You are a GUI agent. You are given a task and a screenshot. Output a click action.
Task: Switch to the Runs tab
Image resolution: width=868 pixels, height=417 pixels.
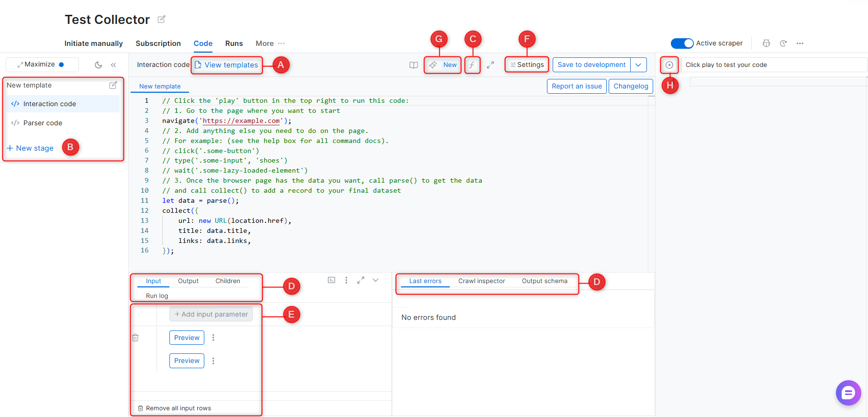click(234, 44)
